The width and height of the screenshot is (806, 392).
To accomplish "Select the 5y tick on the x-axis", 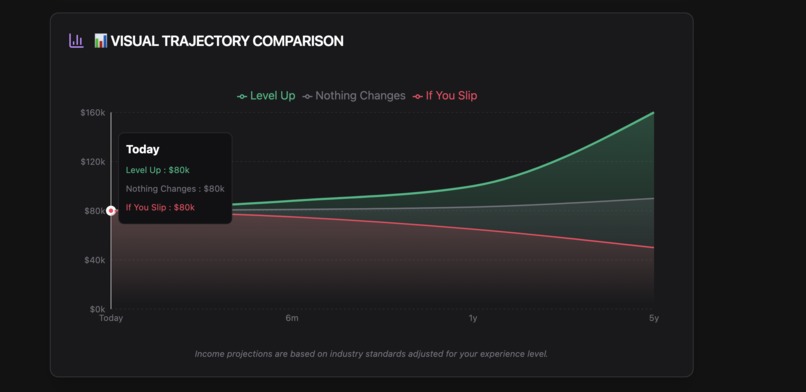I will [654, 318].
